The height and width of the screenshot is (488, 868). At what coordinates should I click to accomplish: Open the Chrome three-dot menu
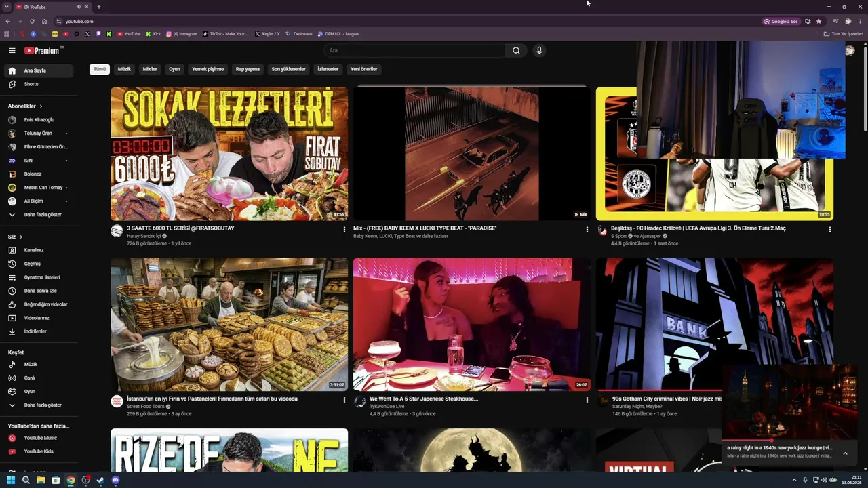click(859, 21)
